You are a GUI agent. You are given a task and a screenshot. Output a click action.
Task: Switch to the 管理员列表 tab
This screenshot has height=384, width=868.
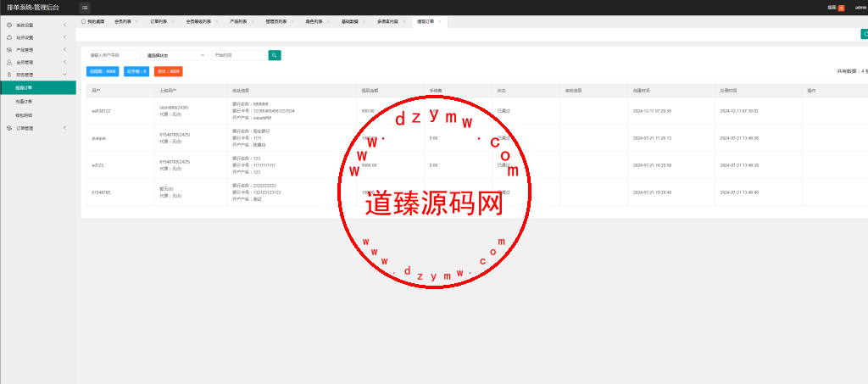coord(276,21)
